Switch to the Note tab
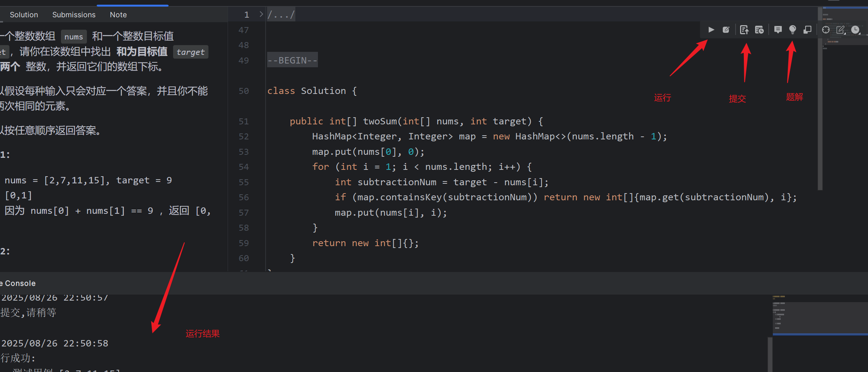This screenshot has width=868, height=372. (118, 15)
